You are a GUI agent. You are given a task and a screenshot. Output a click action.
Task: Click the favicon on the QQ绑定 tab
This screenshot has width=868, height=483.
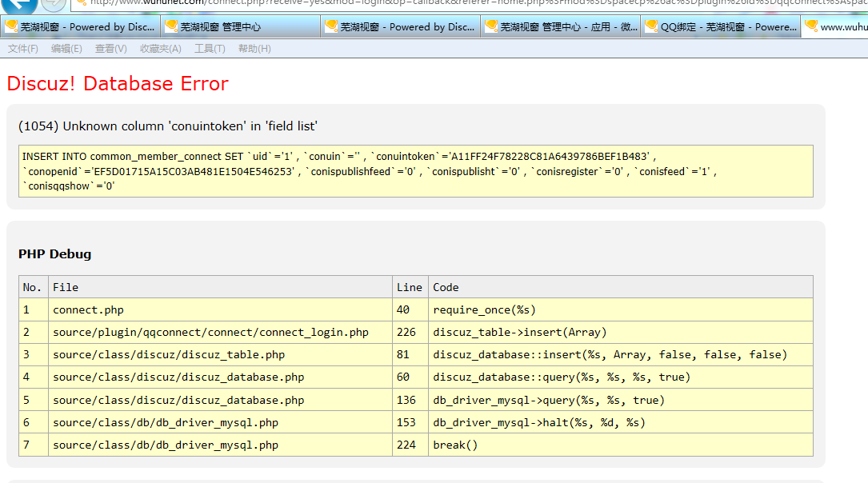point(650,26)
